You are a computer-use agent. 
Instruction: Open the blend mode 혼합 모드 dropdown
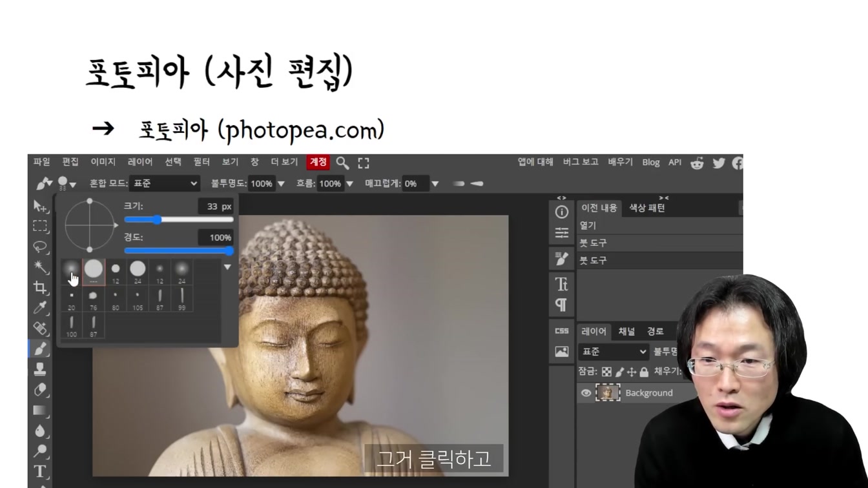(x=165, y=183)
